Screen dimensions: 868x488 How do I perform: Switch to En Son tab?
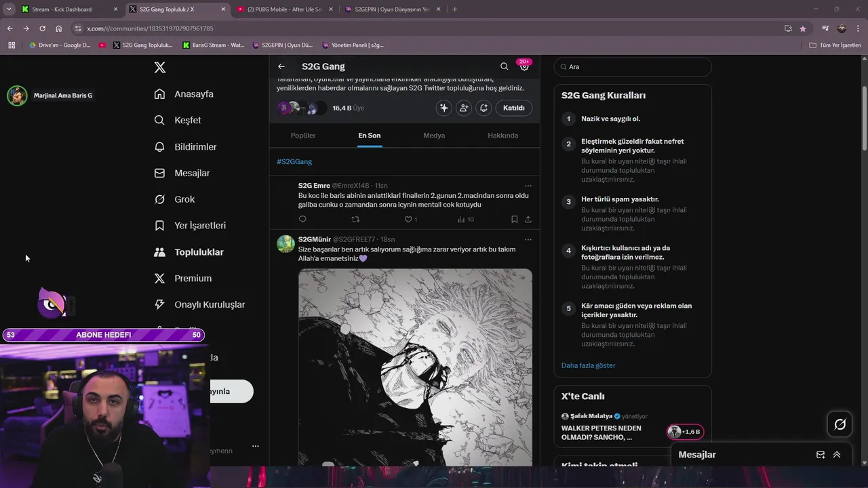[x=370, y=136]
